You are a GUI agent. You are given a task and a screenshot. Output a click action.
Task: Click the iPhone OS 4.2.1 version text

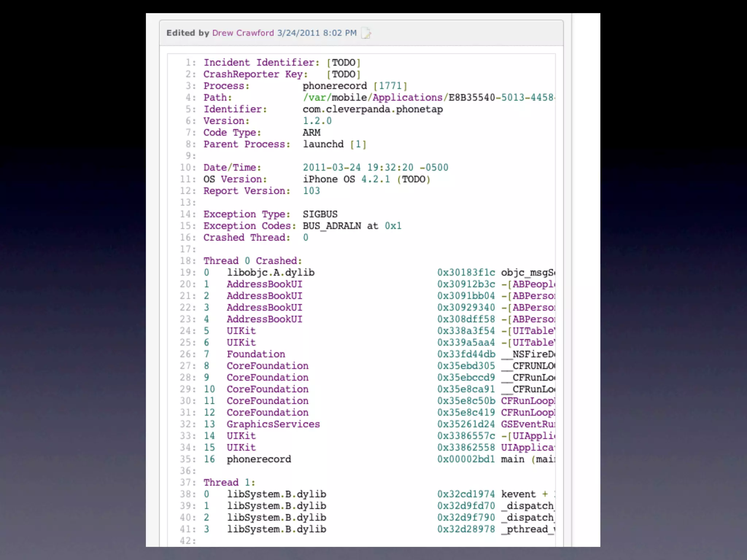pyautogui.click(x=346, y=179)
